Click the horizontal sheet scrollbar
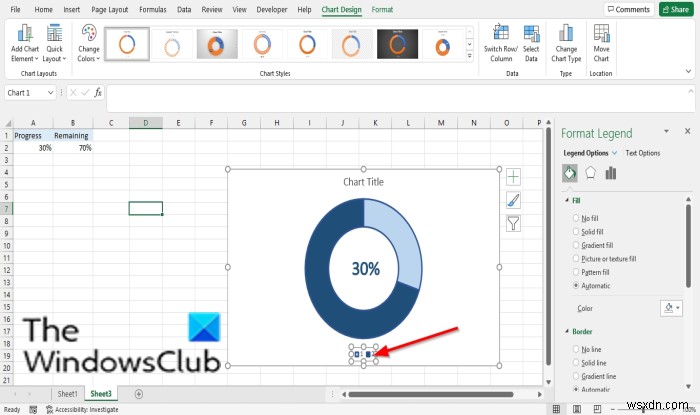This screenshot has width=700, height=415. click(431, 394)
